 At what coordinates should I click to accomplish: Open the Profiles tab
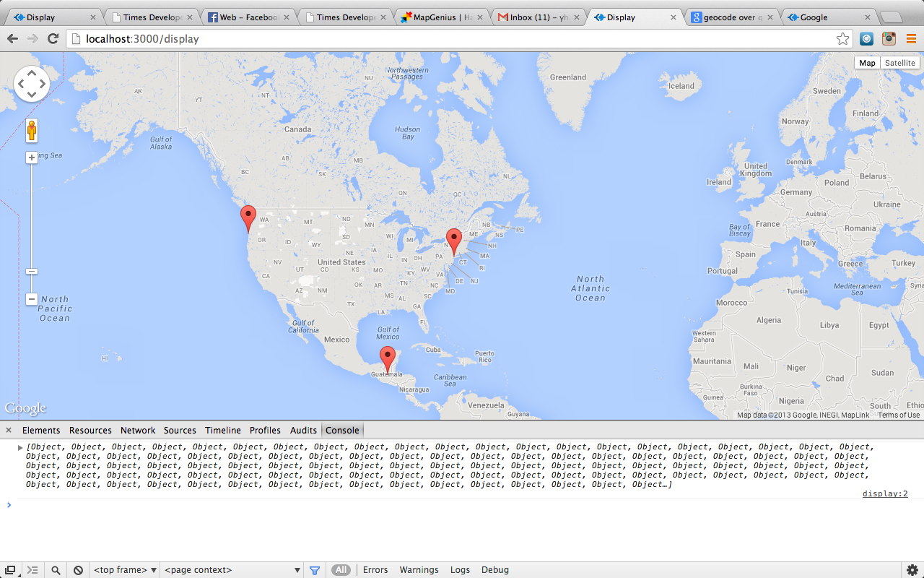(265, 430)
